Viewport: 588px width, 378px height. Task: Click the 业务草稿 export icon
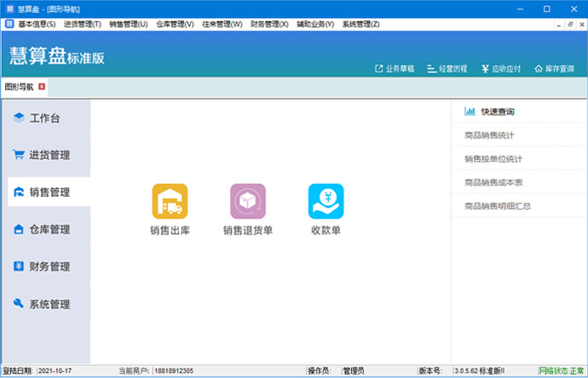[x=378, y=69]
